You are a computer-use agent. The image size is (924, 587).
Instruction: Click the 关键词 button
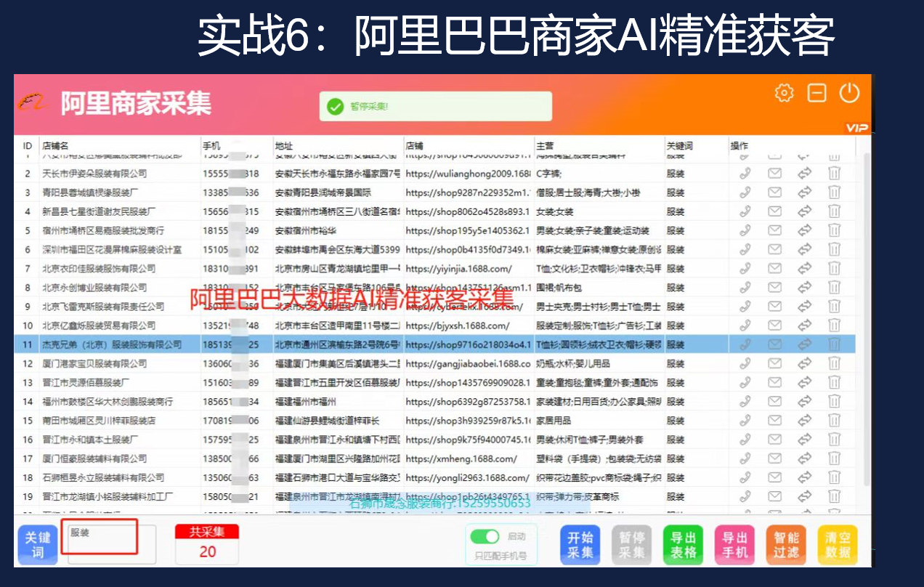38,545
